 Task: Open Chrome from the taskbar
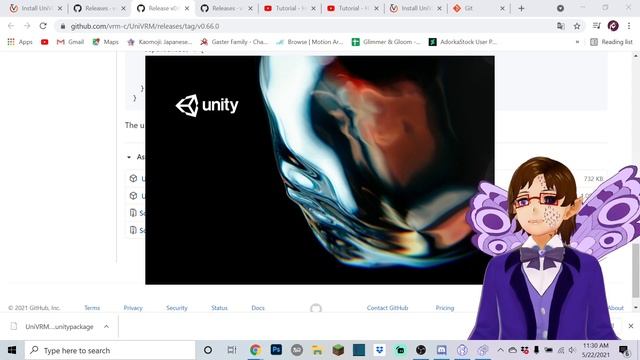coord(256,350)
